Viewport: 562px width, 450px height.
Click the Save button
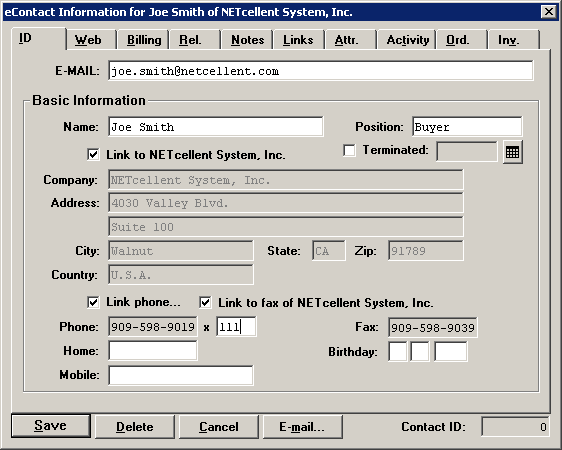click(51, 426)
